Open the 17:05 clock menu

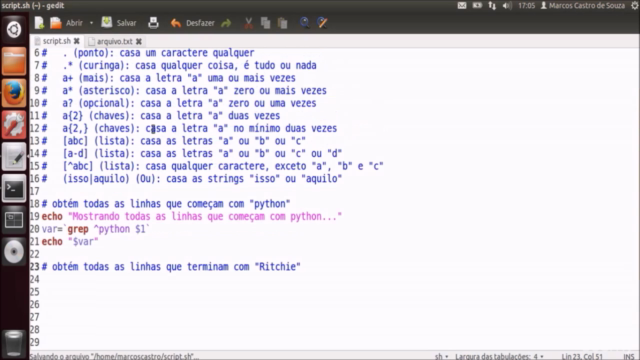click(527, 6)
